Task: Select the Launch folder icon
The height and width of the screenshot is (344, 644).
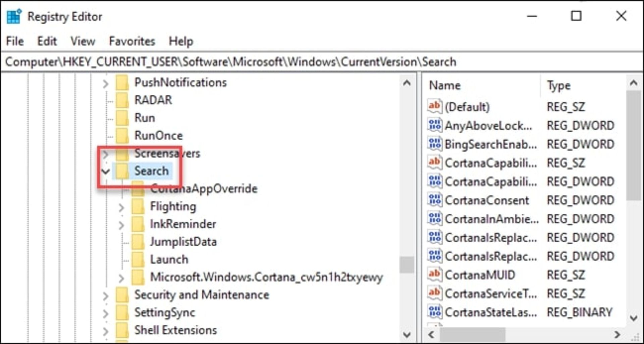Action: pyautogui.click(x=138, y=259)
